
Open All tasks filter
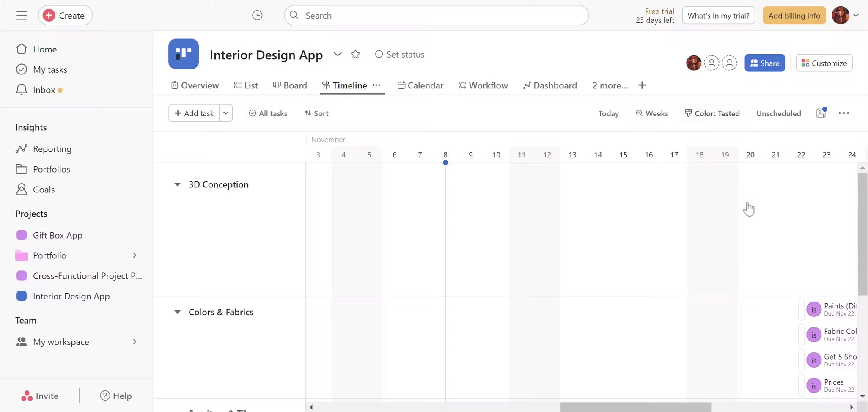268,113
